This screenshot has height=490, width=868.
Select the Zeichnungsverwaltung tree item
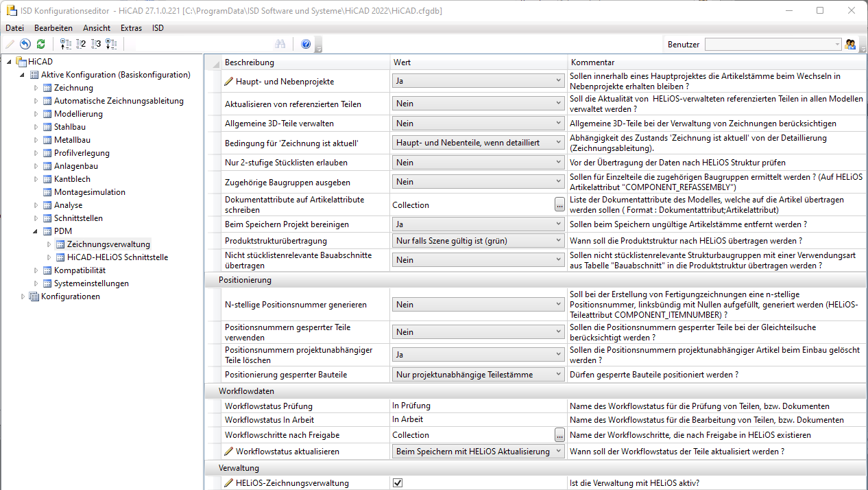[108, 244]
